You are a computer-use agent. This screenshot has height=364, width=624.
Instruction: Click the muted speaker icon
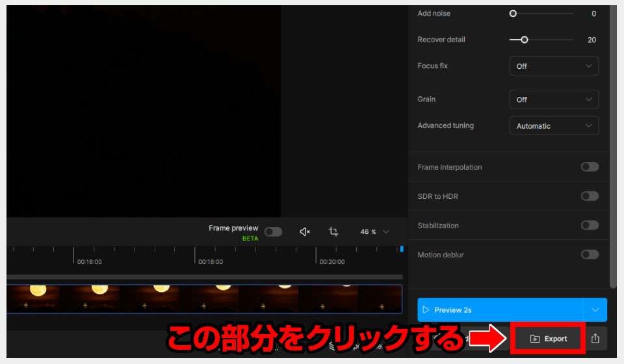point(305,232)
